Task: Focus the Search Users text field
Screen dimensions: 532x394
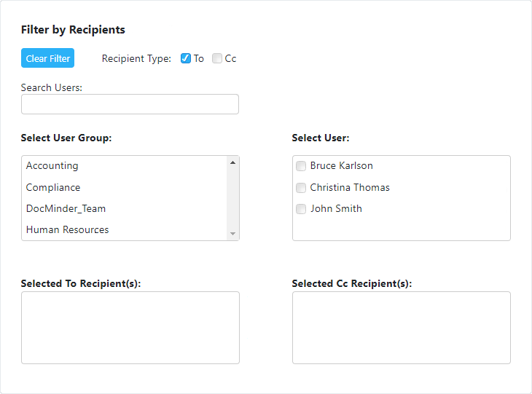Action: coord(130,104)
